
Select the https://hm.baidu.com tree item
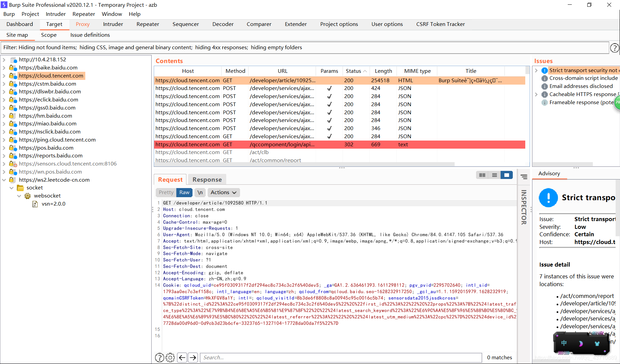click(46, 116)
